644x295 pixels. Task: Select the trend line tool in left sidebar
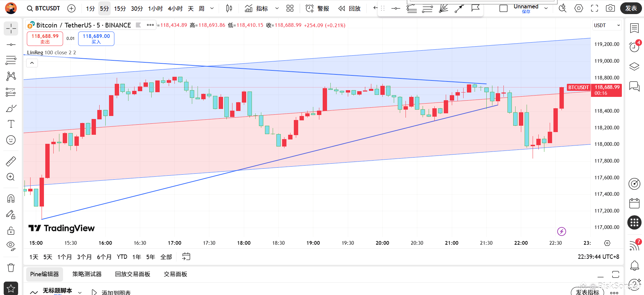[x=11, y=45]
